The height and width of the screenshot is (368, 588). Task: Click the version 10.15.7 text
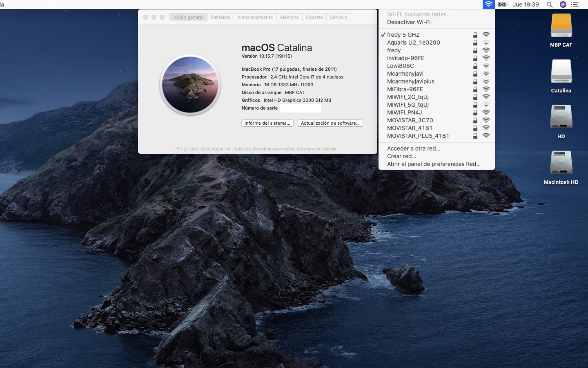click(267, 56)
